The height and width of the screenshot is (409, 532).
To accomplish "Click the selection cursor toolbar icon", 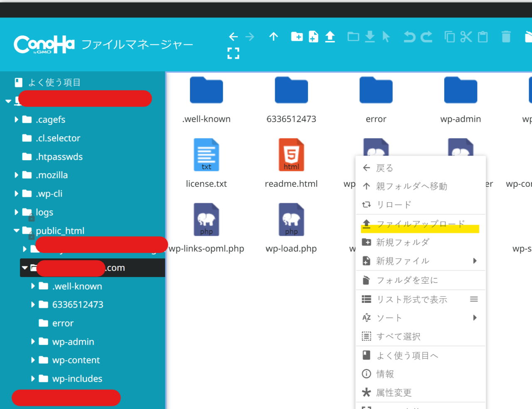I will [x=386, y=37].
